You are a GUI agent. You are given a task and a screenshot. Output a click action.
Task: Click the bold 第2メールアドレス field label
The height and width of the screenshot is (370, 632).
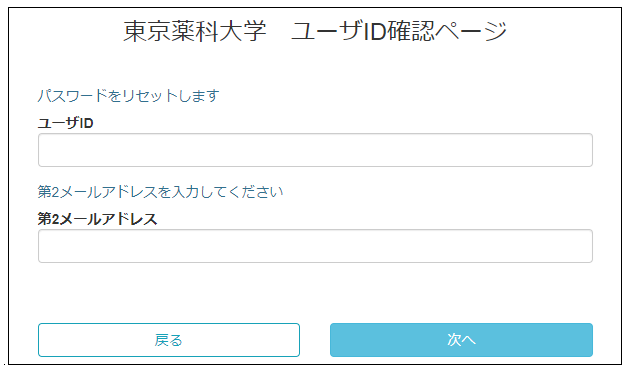tap(98, 219)
